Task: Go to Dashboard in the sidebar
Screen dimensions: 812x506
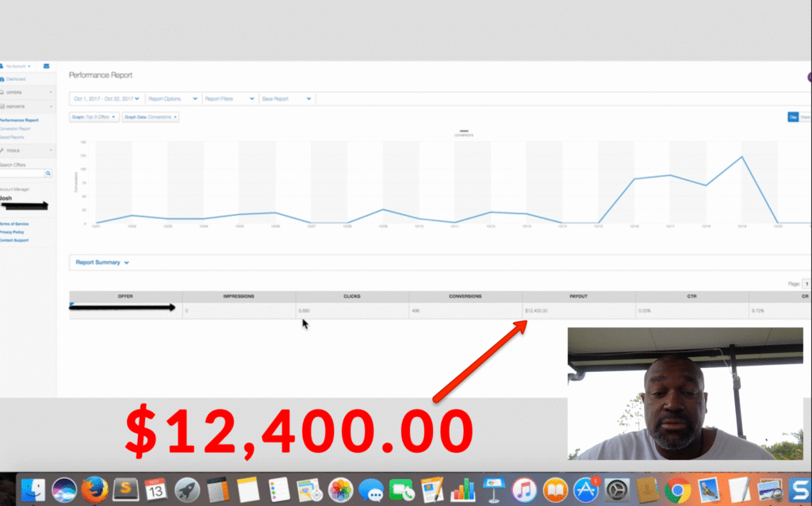Action: 13,79
